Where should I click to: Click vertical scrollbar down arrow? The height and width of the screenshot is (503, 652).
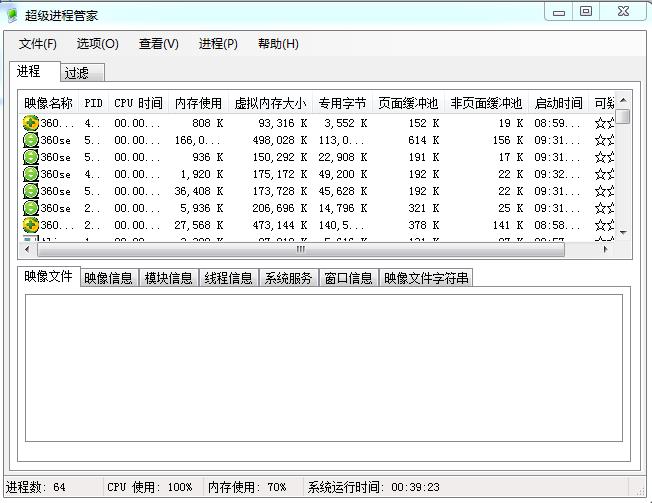pos(623,232)
